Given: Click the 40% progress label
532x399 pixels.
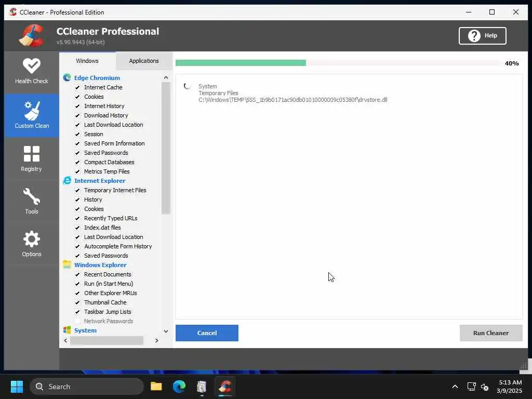Looking at the screenshot, I should tap(512, 63).
